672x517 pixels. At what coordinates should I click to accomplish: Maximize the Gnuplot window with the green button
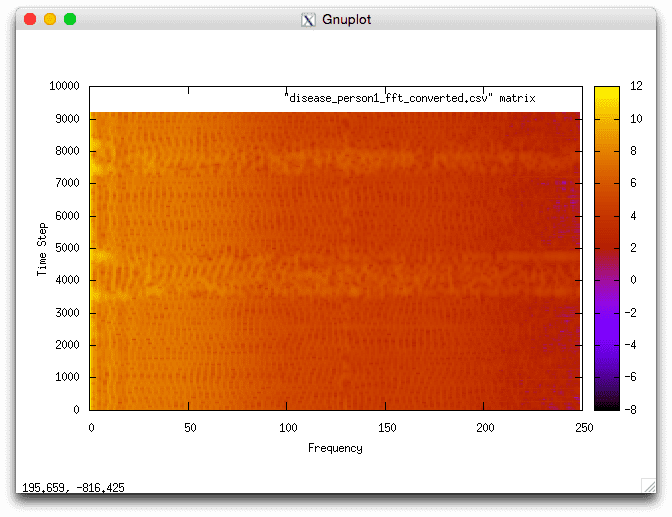click(70, 19)
